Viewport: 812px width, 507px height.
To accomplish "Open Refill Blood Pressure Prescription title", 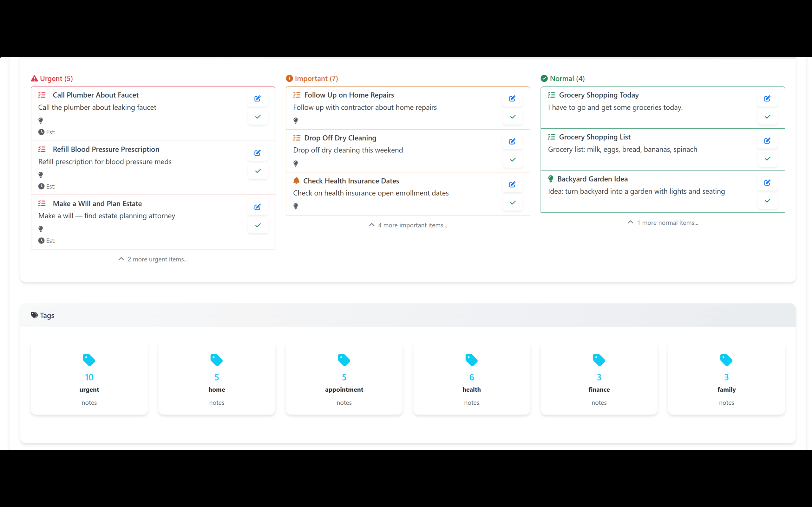I will (106, 149).
